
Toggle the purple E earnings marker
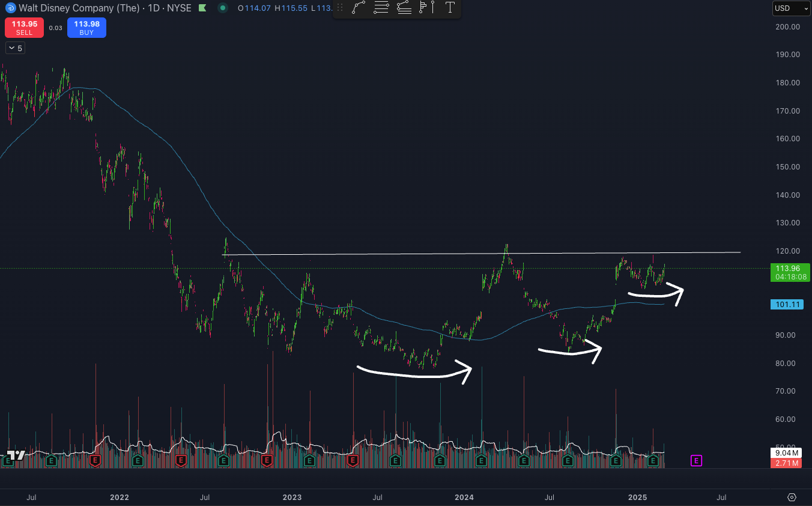695,460
